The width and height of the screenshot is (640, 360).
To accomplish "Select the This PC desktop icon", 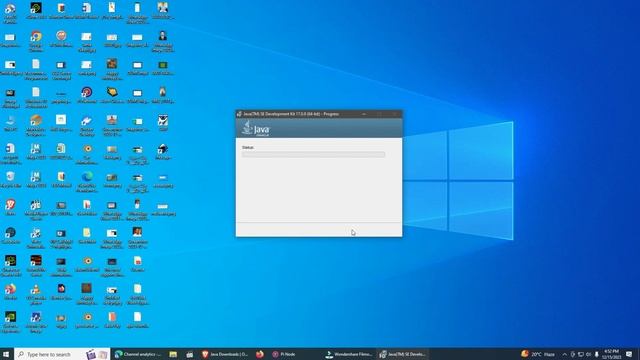I will pos(10,124).
